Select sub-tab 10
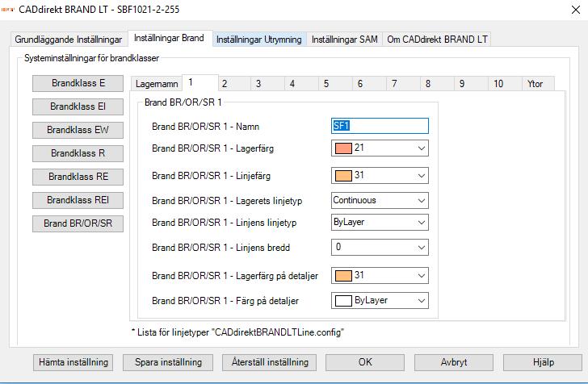The image size is (588, 384). [505, 84]
